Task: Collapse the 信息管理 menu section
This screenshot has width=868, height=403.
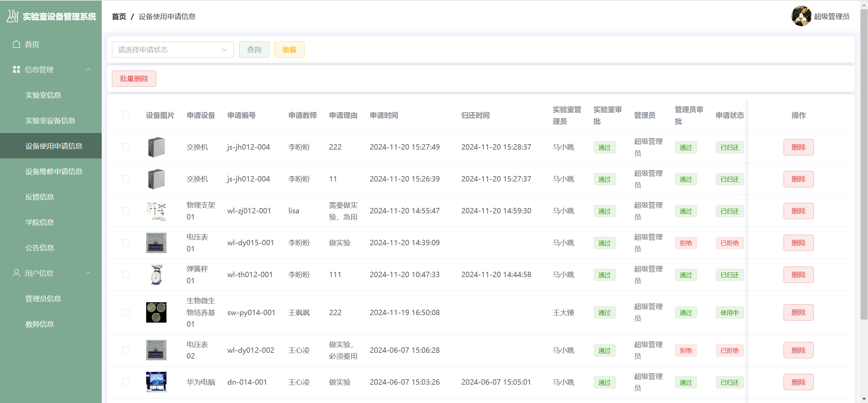Action: [x=88, y=70]
